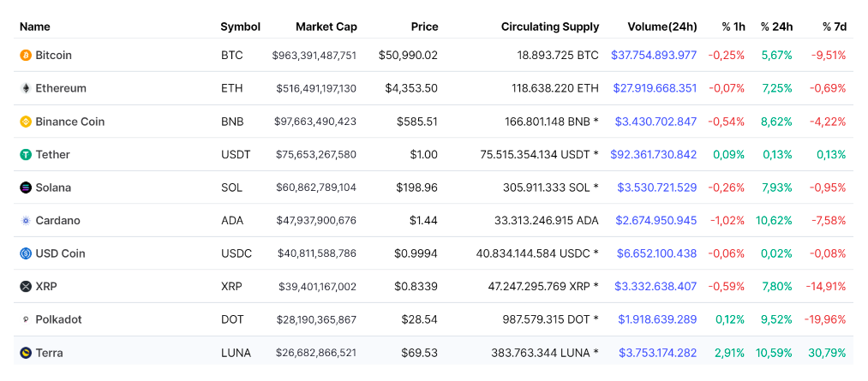Select Polkadot price $28.54
868x381 pixels.
pyautogui.click(x=420, y=319)
